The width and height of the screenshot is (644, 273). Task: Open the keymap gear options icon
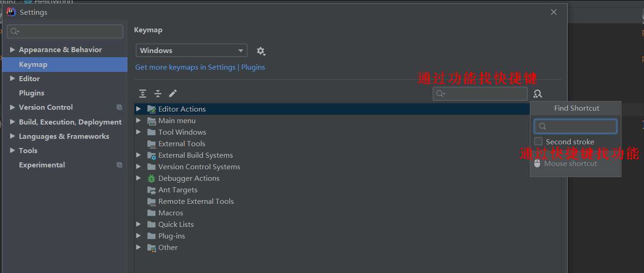point(261,51)
